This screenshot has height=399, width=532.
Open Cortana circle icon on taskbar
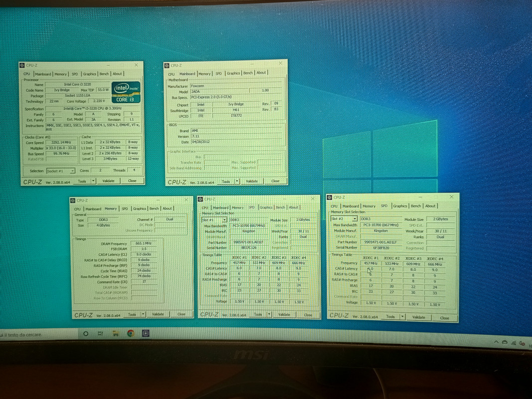[x=86, y=334]
